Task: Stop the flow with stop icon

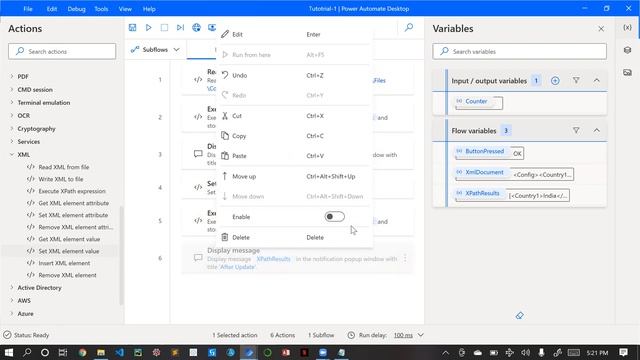Action: click(x=164, y=27)
